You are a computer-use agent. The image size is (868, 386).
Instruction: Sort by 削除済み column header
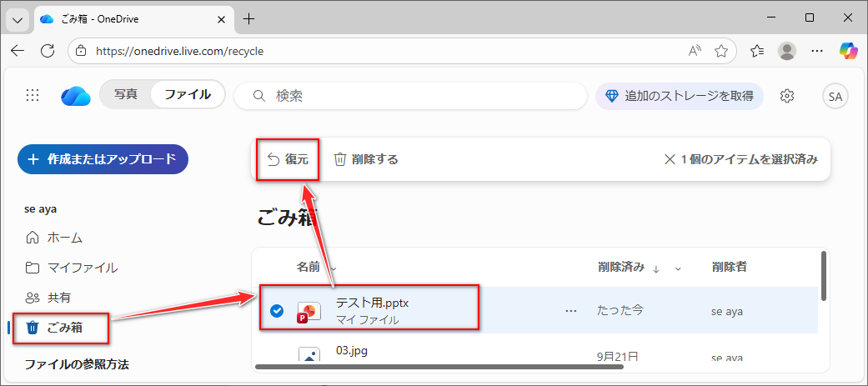(x=621, y=268)
